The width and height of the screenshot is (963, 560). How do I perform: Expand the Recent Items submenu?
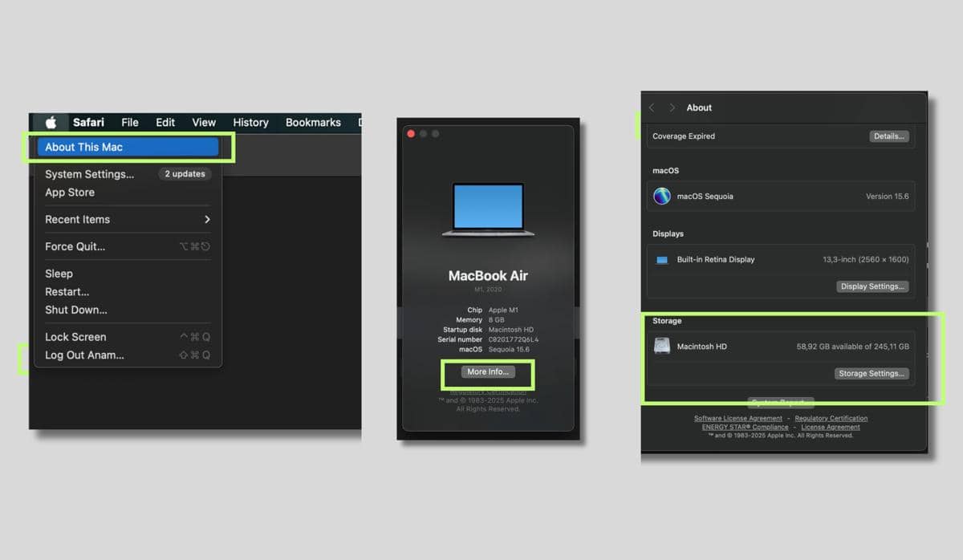coord(120,219)
